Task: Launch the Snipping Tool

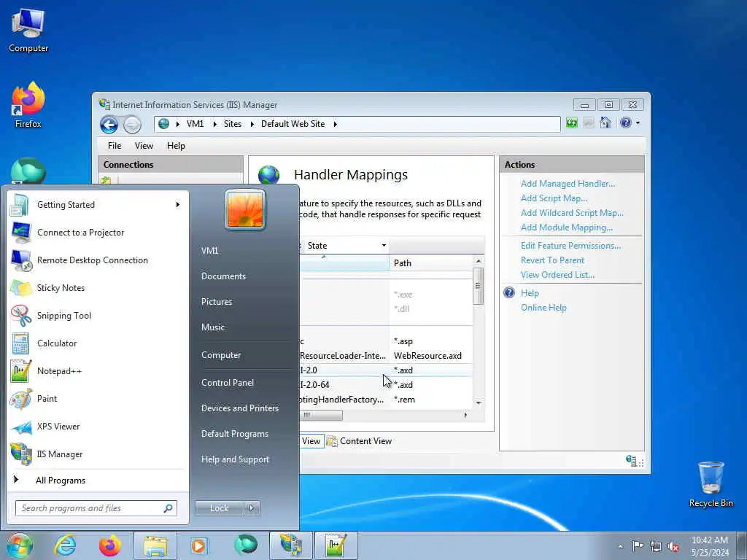Action: 98,315
